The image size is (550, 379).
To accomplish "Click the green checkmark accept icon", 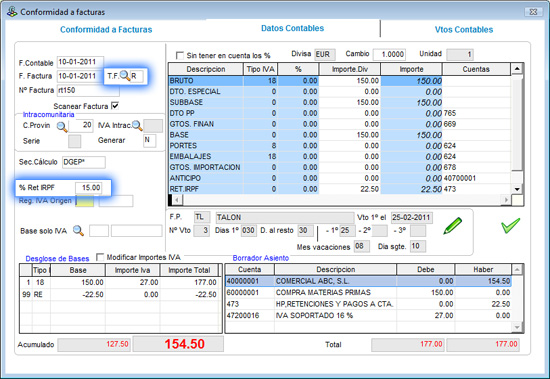I will 510,225.
